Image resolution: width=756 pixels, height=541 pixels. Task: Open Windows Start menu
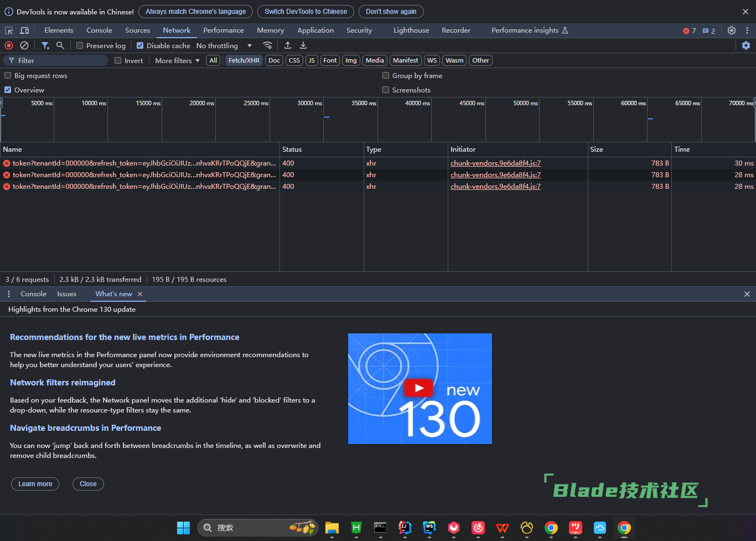[183, 528]
